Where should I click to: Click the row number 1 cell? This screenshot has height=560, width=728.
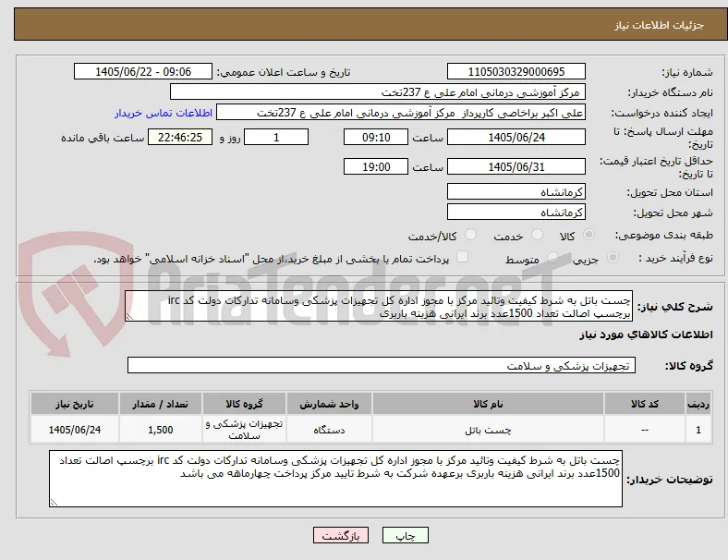698,430
